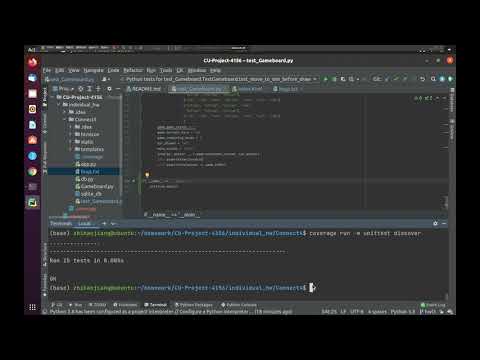Click the Debug bug icon in toolbar

pyautogui.click(x=334, y=79)
